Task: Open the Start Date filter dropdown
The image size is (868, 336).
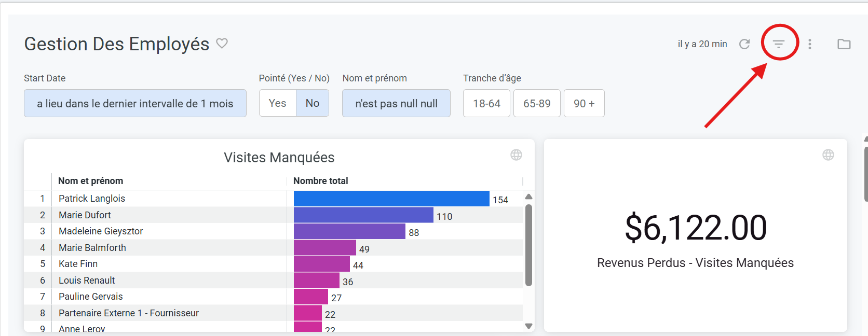Action: pyautogui.click(x=135, y=104)
